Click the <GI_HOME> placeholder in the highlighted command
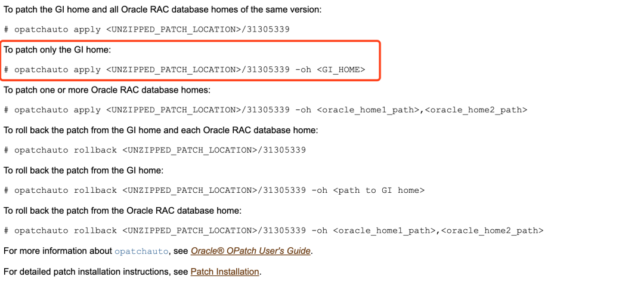644x283 pixels. [340, 70]
